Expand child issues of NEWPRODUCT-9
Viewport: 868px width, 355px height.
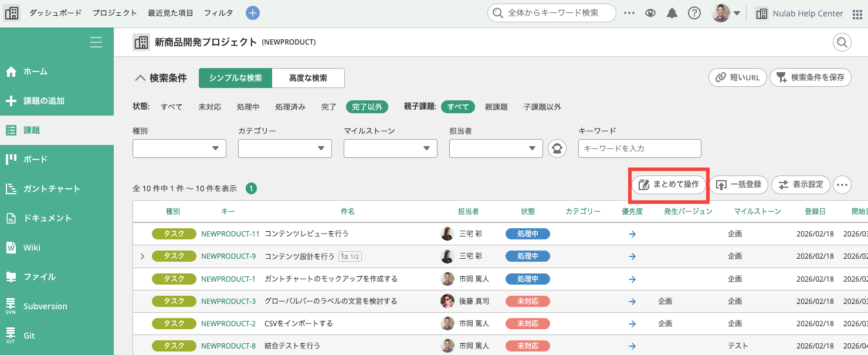142,256
